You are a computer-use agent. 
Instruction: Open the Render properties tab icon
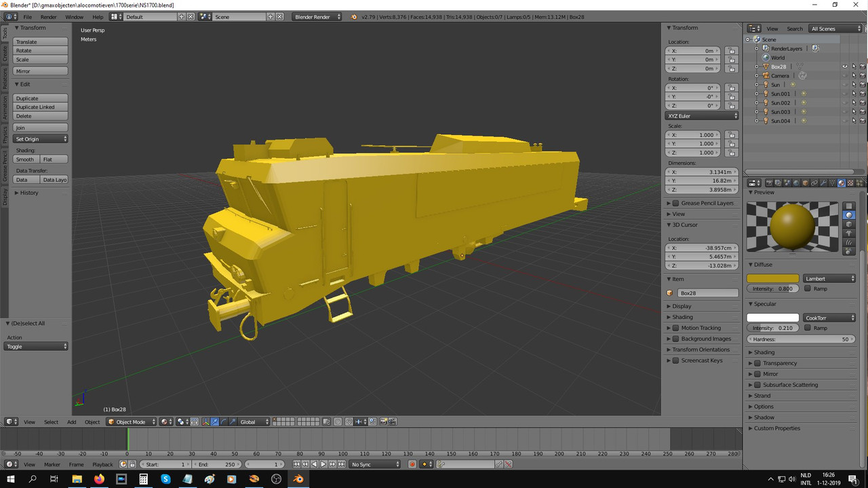click(769, 183)
